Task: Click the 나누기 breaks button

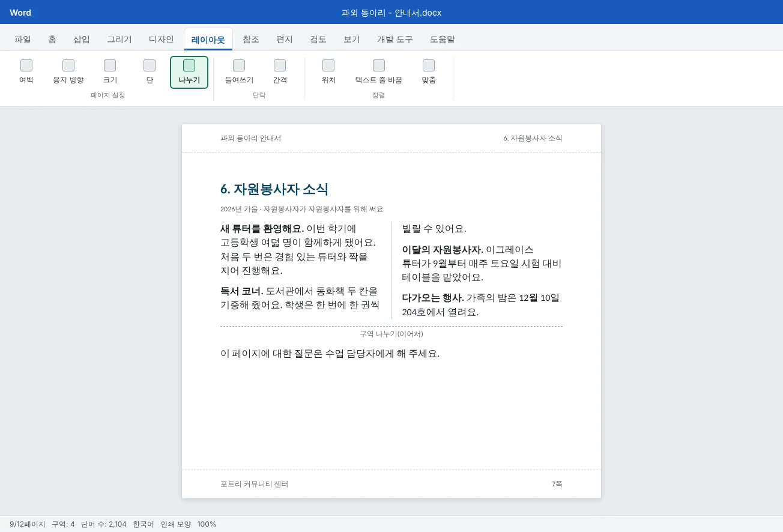Action: (189, 72)
